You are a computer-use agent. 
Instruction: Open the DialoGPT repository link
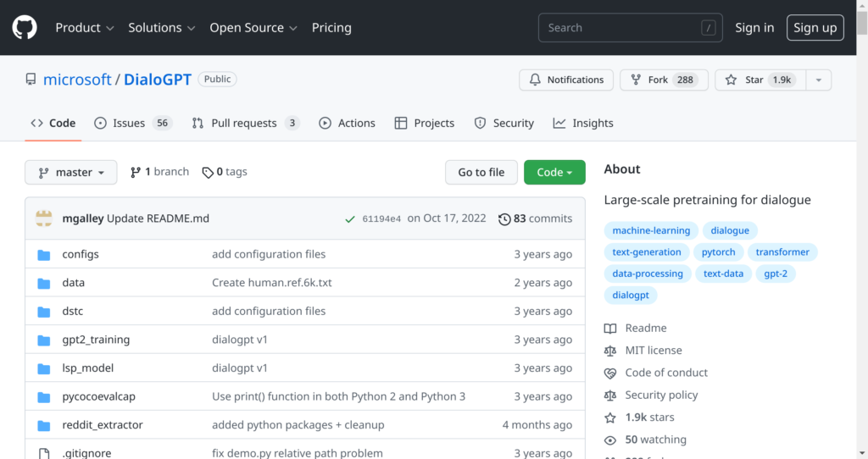pos(157,80)
